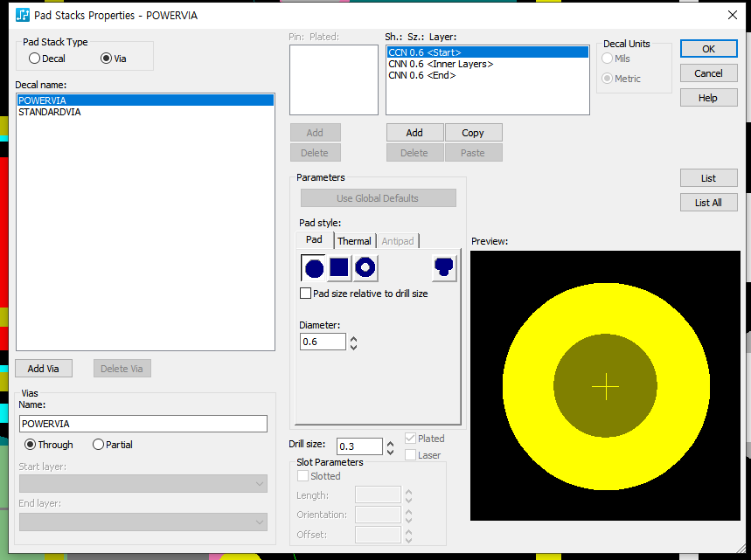Increase the Diameter with up arrow

tap(354, 337)
